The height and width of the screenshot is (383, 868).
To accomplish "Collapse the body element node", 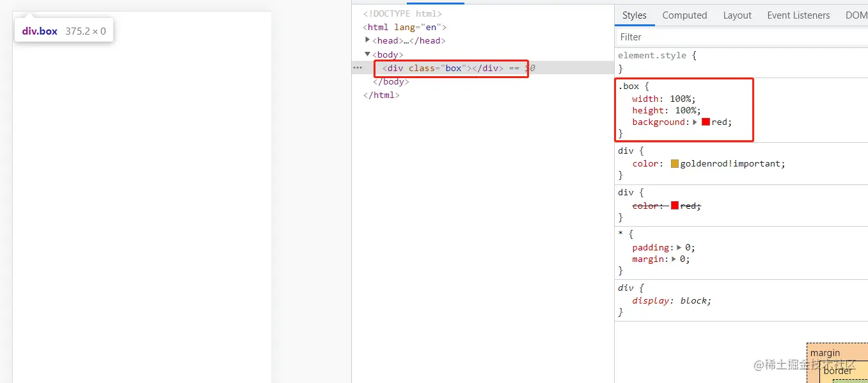I will (x=368, y=54).
